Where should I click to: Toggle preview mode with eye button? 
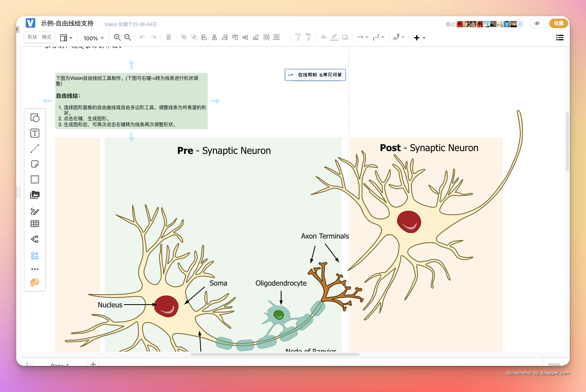point(537,23)
